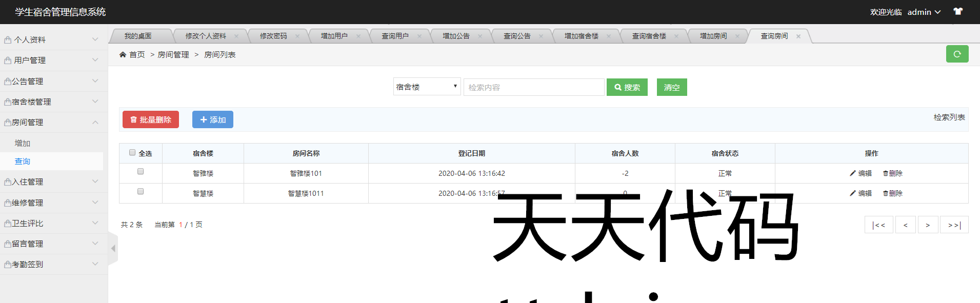Check the 智慧楼1011 row checkbox
The image size is (980, 303).
pyautogui.click(x=141, y=192)
